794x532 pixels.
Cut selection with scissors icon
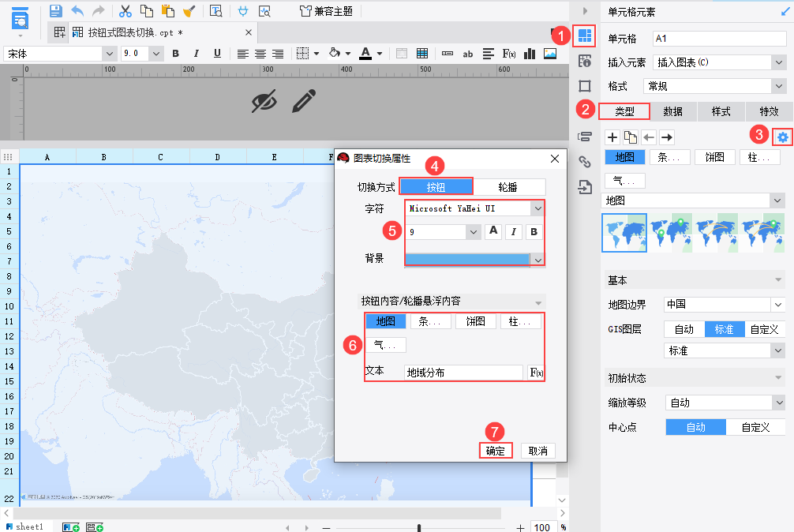[x=125, y=11]
